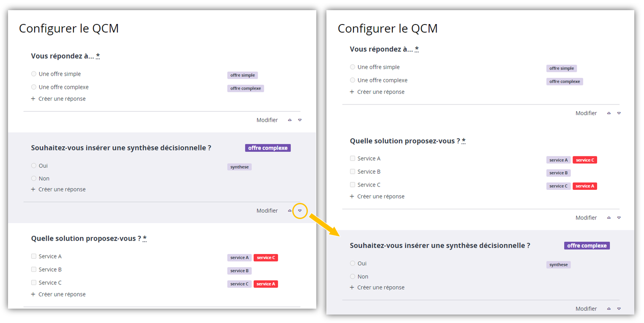Click the 'synthese' tag in right panel

point(558,265)
